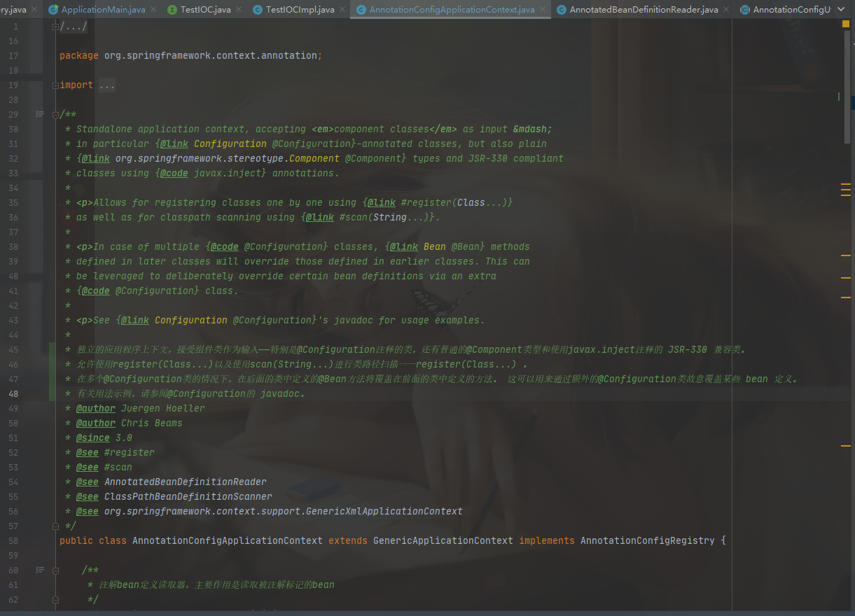Click the rendered-doc gutter icon beside line 60
Image resolution: width=855 pixels, height=616 pixels.
click(40, 569)
